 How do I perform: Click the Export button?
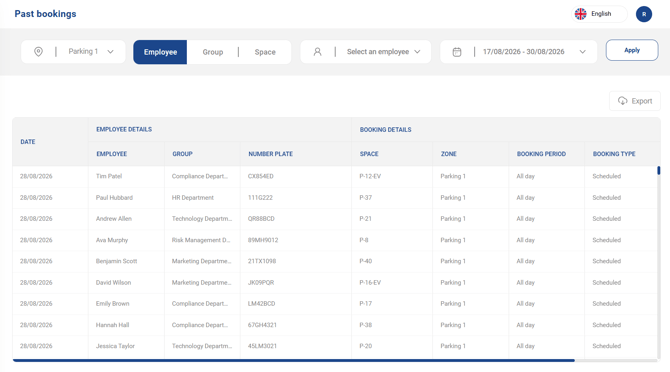coord(635,101)
